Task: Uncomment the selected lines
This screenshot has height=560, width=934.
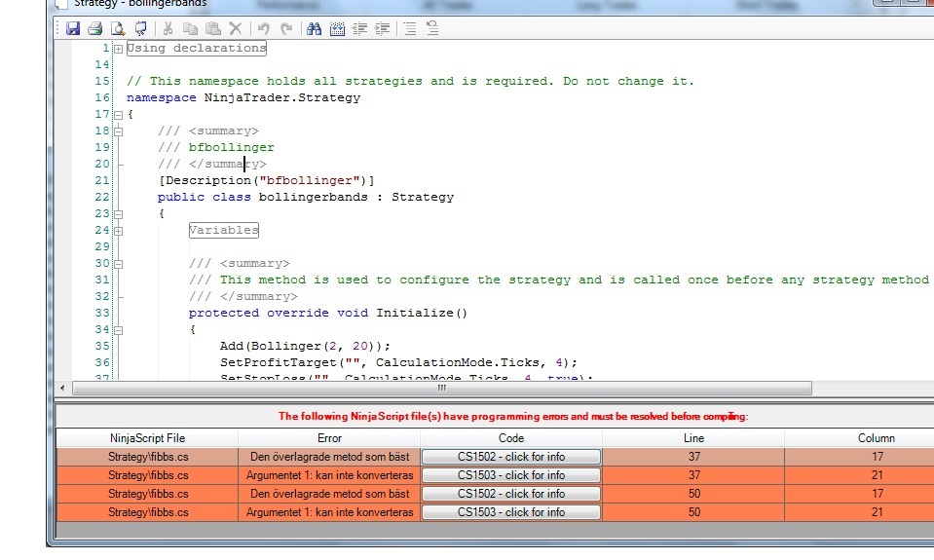Action: (432, 28)
